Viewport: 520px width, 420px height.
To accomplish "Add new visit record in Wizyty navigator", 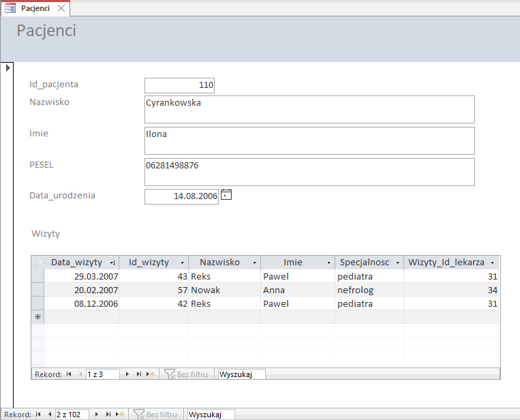I will point(151,374).
